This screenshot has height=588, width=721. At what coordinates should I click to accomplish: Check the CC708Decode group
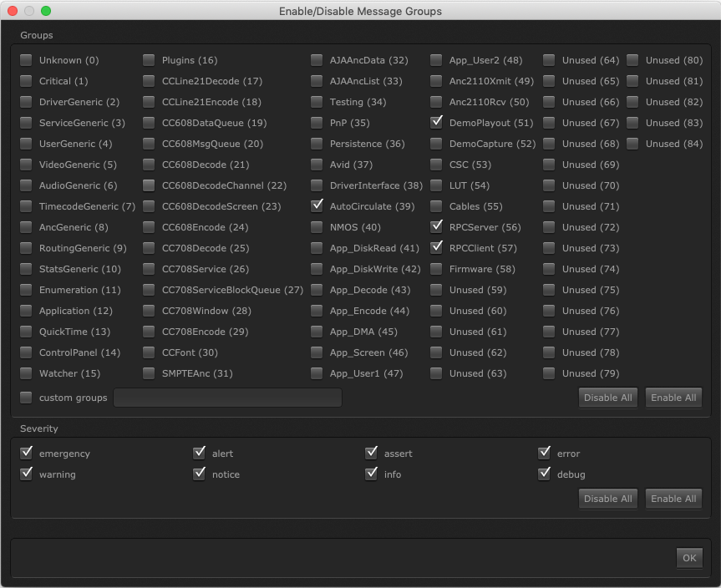(149, 248)
